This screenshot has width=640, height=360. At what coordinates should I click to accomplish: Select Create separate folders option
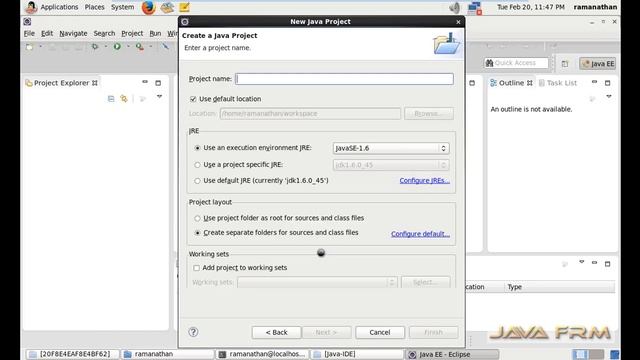198,233
